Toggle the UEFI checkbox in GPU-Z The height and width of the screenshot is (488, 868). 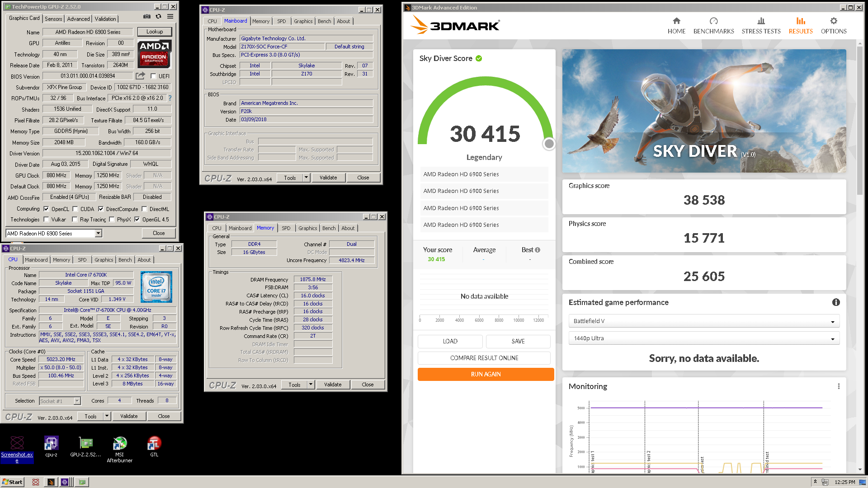(x=153, y=76)
